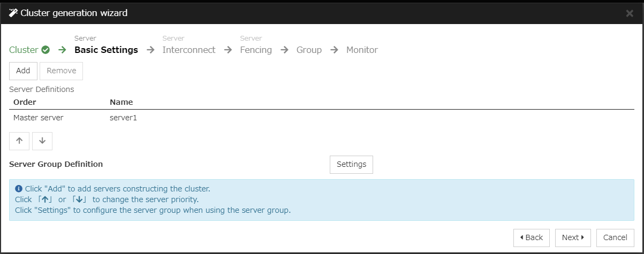This screenshot has width=644, height=254.
Task: Click the wizard wand icon in title bar
Action: click(x=13, y=13)
